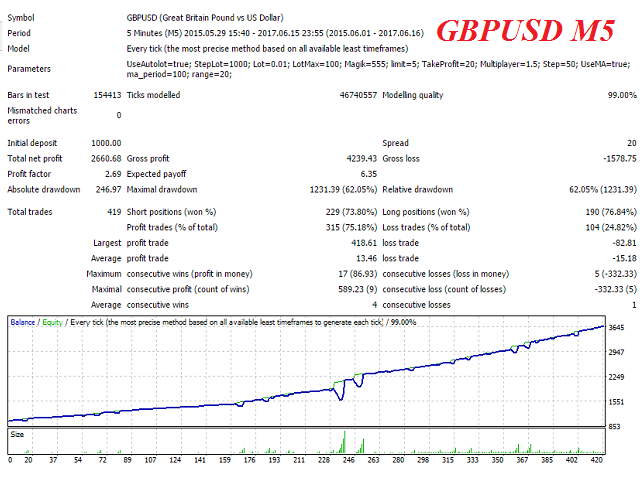Click the Period value with the date range
The image size is (640, 480).
(275, 33)
